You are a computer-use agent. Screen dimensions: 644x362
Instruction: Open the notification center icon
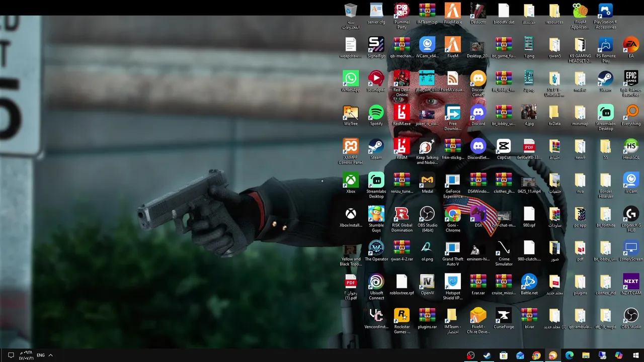pyautogui.click(x=11, y=355)
